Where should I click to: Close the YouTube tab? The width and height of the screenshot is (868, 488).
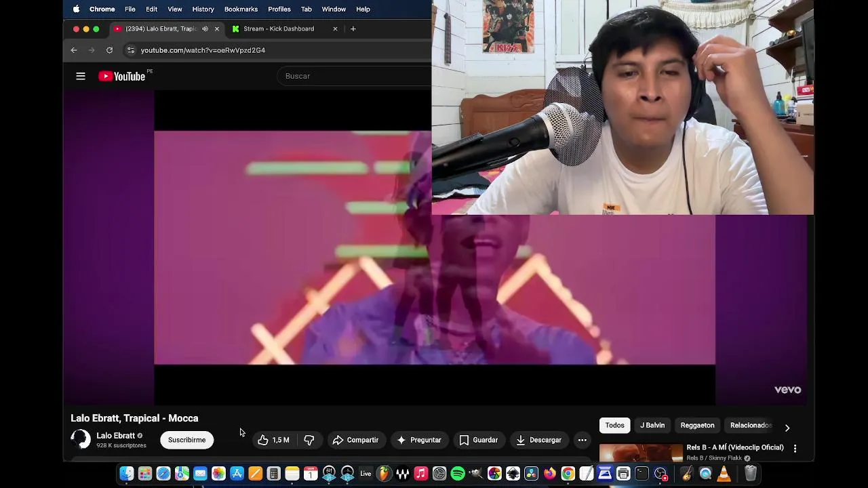coord(217,28)
